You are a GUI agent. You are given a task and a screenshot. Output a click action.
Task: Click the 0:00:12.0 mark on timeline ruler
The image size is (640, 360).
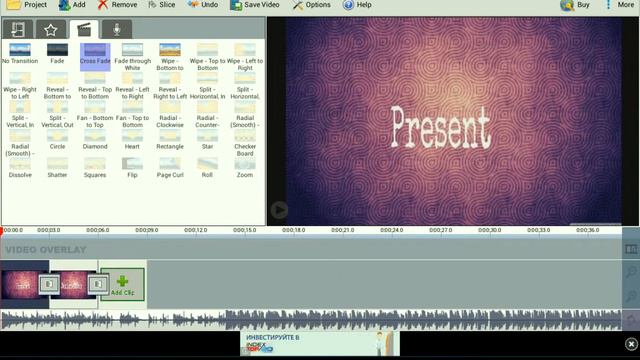tap(196, 230)
